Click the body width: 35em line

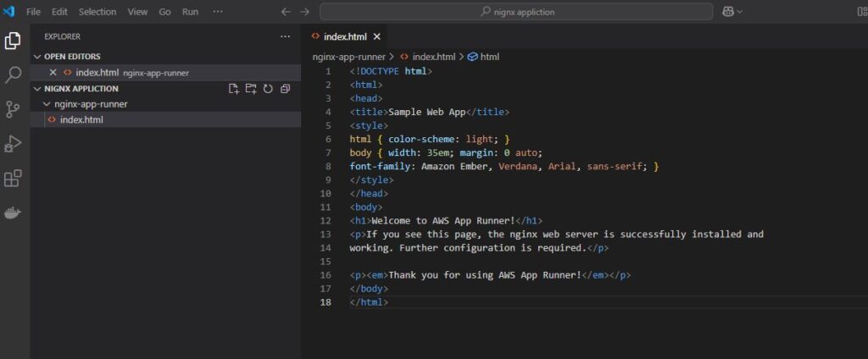coord(446,152)
